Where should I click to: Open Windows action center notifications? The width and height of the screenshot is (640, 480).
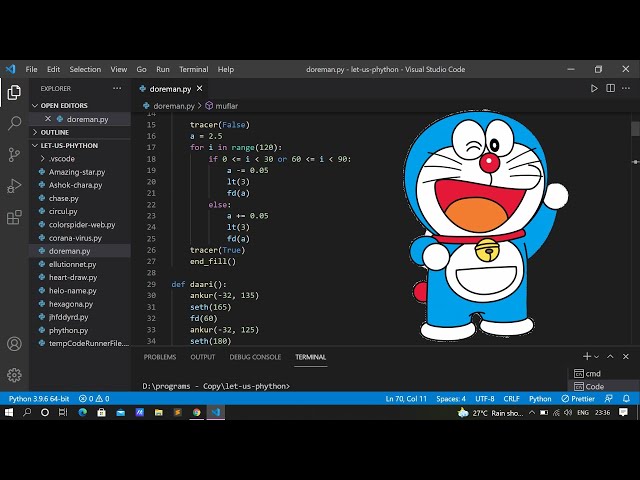pos(623,413)
